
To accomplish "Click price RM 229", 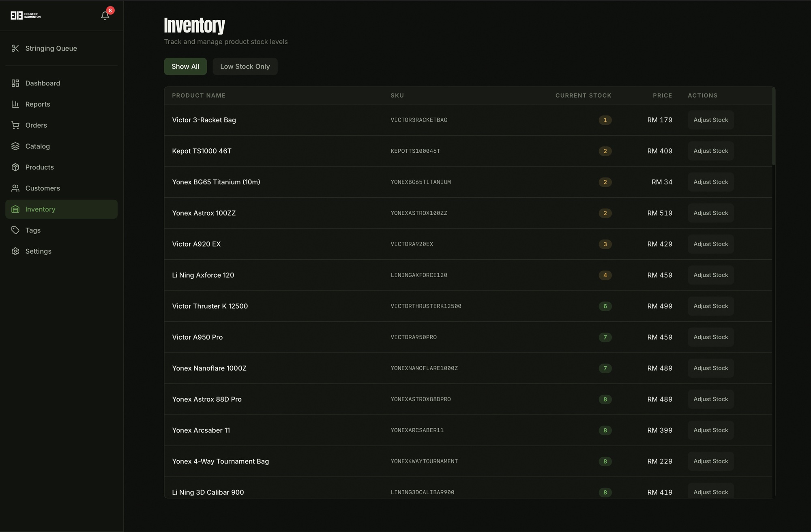I will coord(660,461).
